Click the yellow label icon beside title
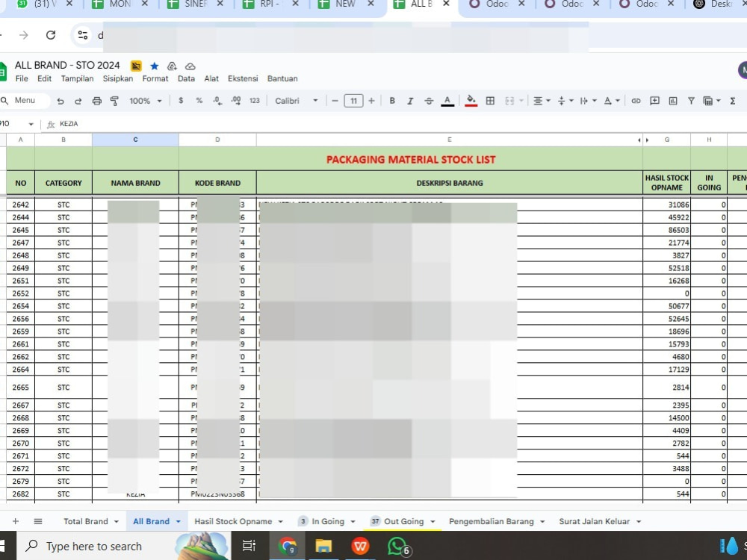 136,66
